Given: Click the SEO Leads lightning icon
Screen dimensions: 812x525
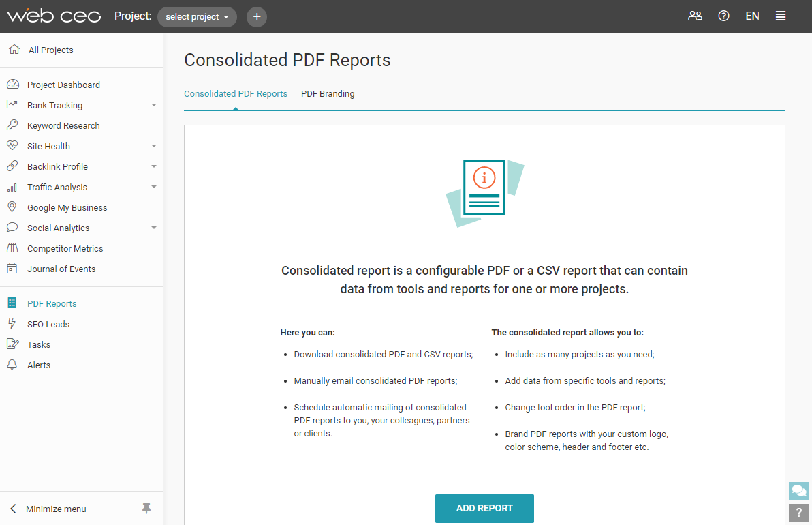Looking at the screenshot, I should [12, 323].
